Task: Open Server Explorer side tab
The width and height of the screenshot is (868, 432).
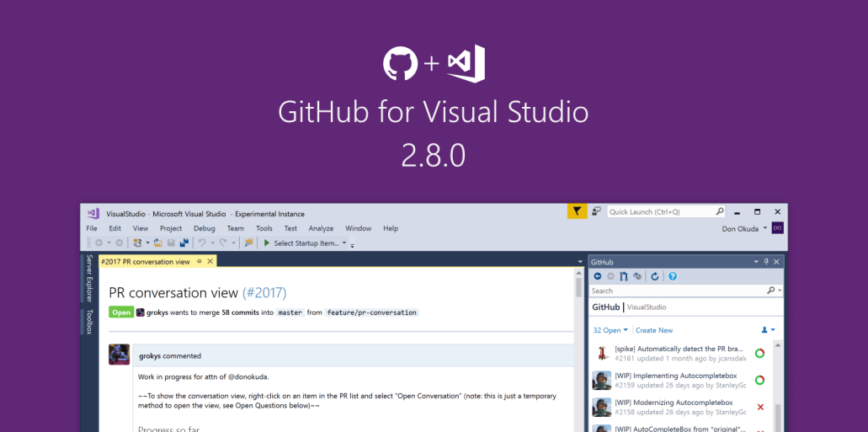Action: (x=88, y=280)
